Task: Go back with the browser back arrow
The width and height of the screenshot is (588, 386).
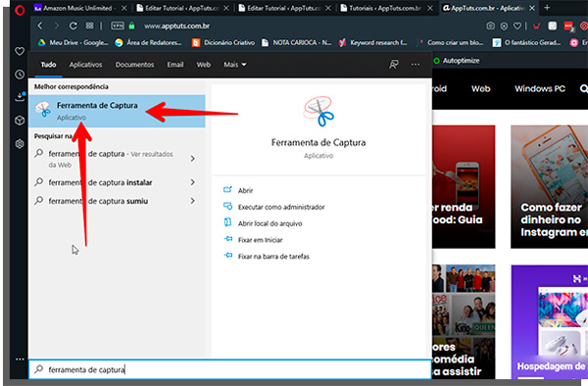Action: point(40,25)
